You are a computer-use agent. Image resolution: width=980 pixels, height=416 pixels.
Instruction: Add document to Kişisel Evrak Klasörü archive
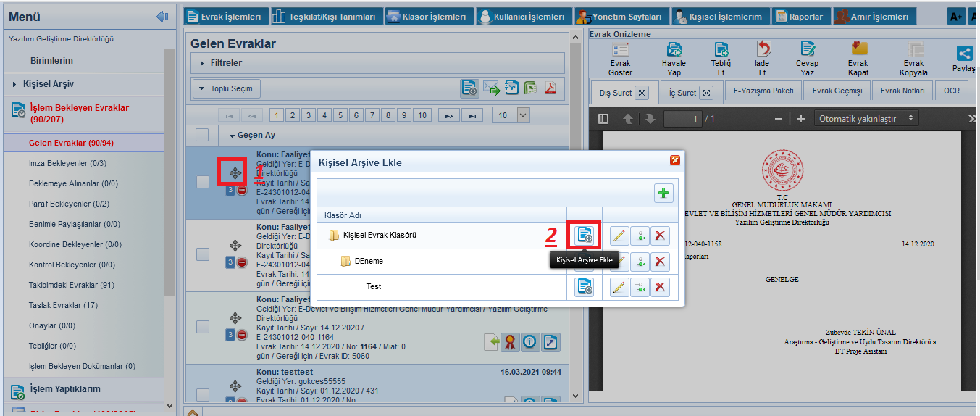[584, 235]
